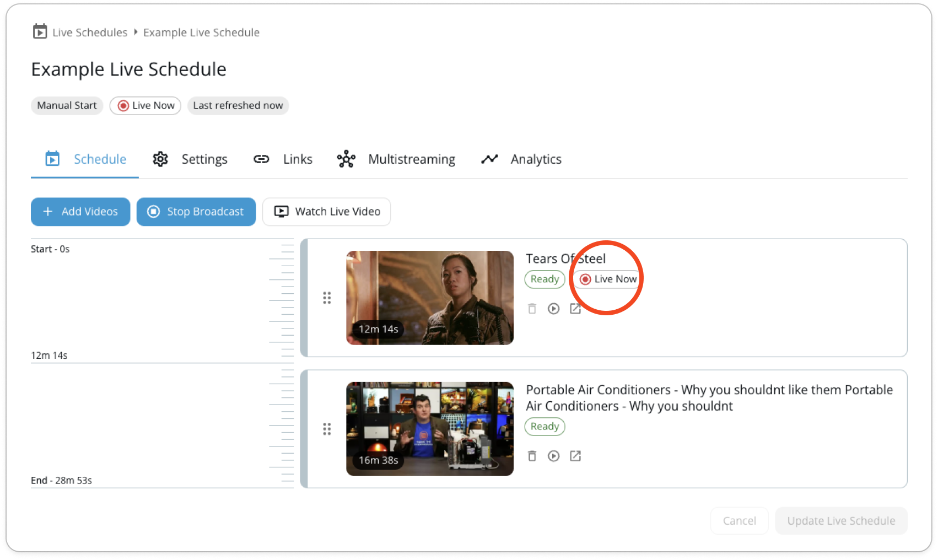Open the Analytics tab

coord(521,159)
